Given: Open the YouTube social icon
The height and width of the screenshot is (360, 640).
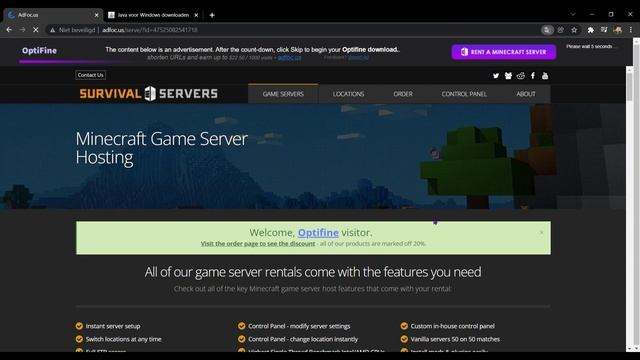Looking at the screenshot, I should pos(545,76).
